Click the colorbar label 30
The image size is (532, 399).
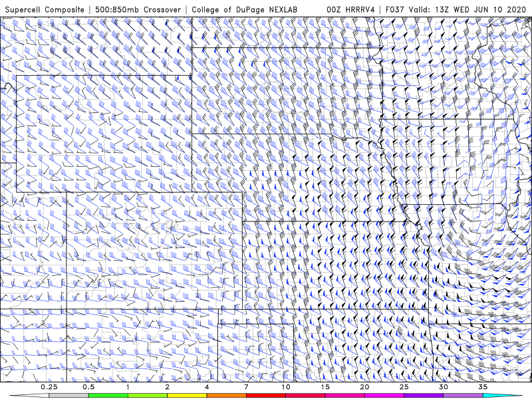443,387
